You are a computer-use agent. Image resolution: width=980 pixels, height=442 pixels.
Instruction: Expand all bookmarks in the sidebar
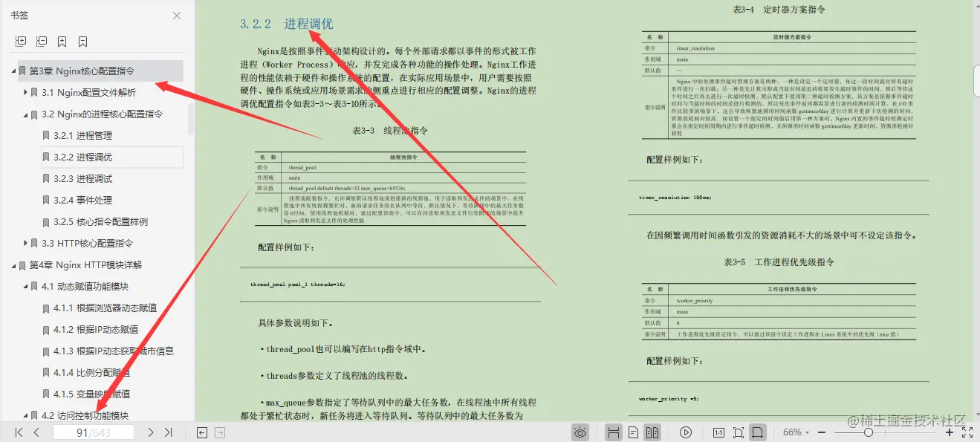pyautogui.click(x=21, y=42)
